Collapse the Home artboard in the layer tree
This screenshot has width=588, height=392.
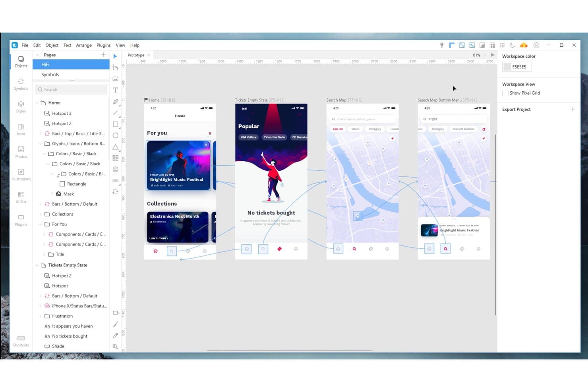(x=37, y=103)
